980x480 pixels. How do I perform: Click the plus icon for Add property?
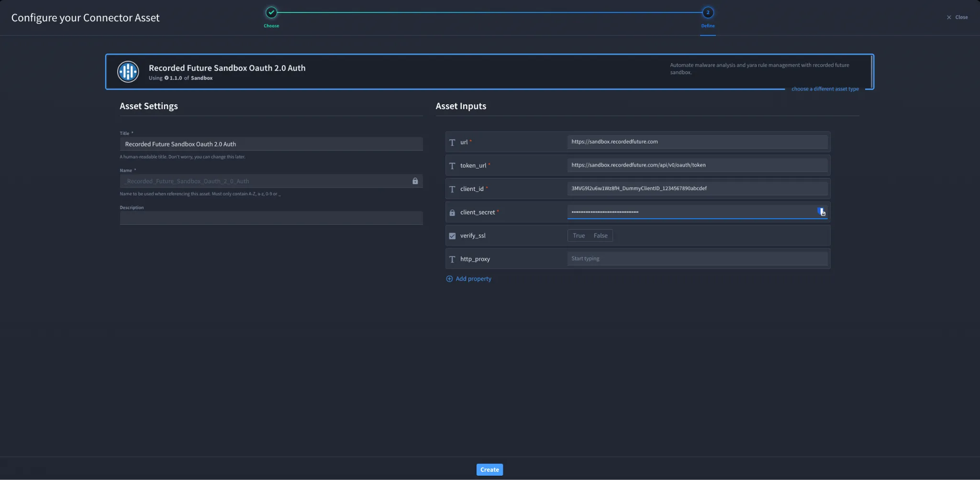(x=449, y=279)
